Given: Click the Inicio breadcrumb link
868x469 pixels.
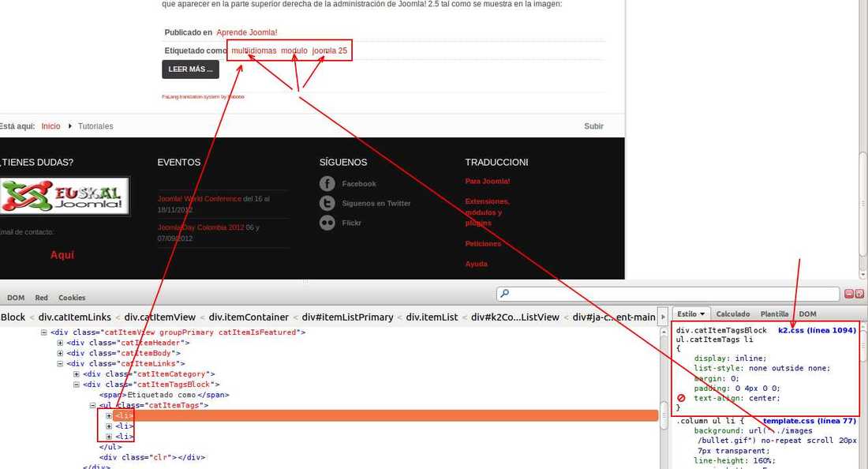Looking at the screenshot, I should pos(51,126).
